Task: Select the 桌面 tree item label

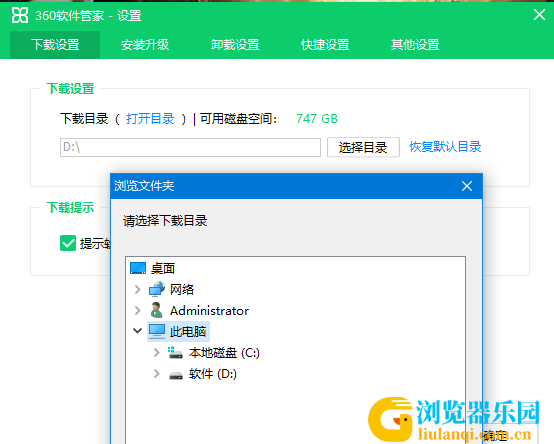Action: coord(163,268)
